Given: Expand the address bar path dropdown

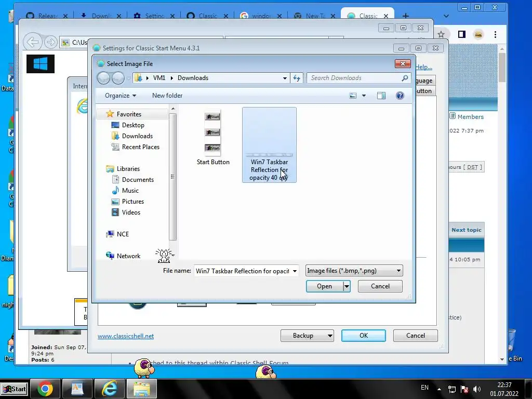Looking at the screenshot, I should (285, 78).
